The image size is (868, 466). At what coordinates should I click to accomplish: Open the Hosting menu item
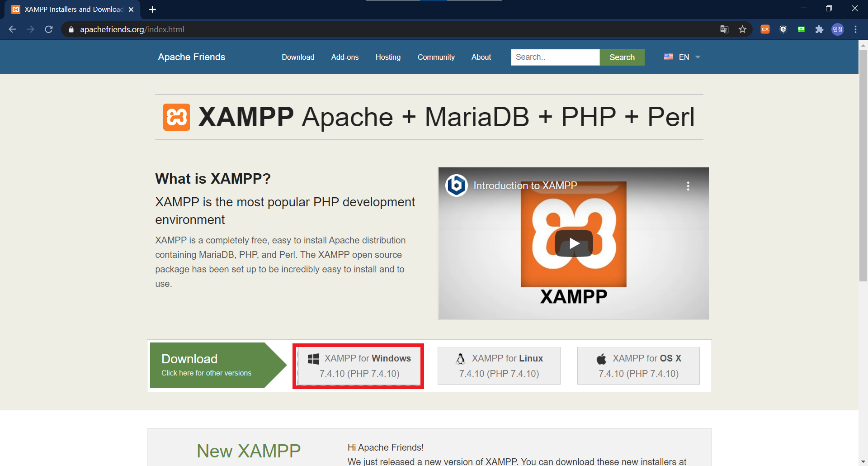coord(388,57)
